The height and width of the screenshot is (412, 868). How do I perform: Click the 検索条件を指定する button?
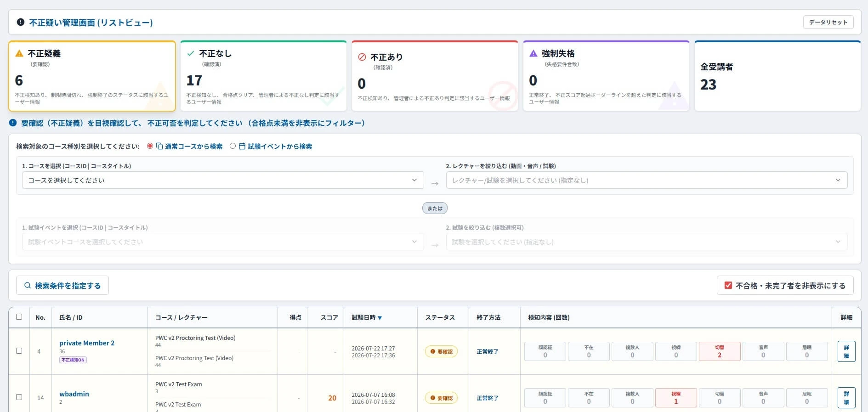coord(62,285)
